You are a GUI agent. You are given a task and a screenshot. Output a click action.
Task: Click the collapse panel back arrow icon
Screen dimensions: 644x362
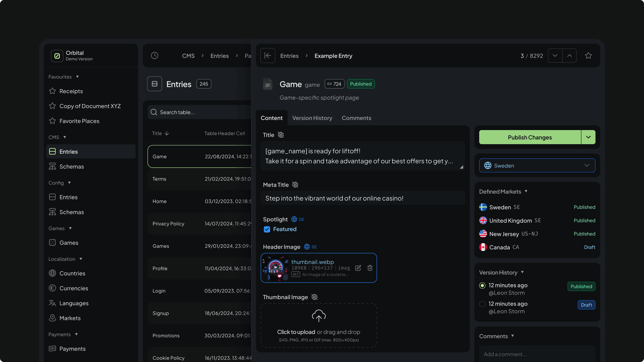[268, 55]
